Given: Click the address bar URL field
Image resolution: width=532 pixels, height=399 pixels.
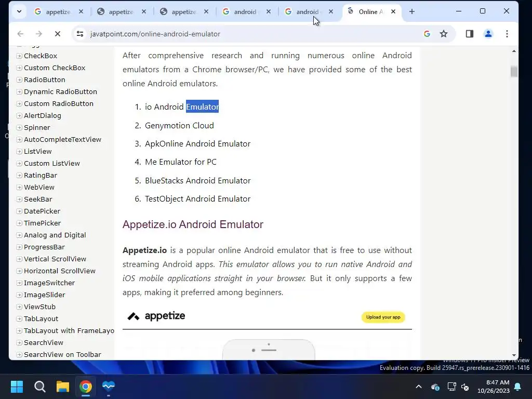Looking at the screenshot, I should (251, 34).
